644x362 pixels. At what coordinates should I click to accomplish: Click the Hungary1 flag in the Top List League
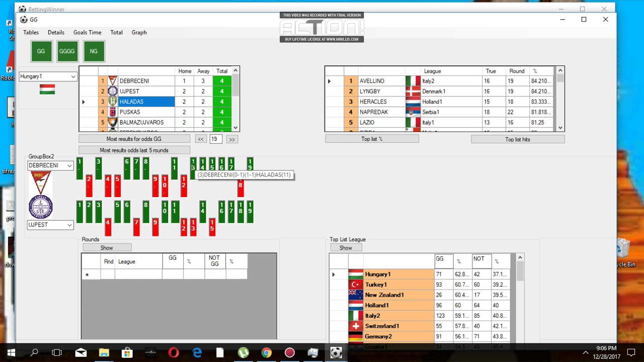pos(356,275)
